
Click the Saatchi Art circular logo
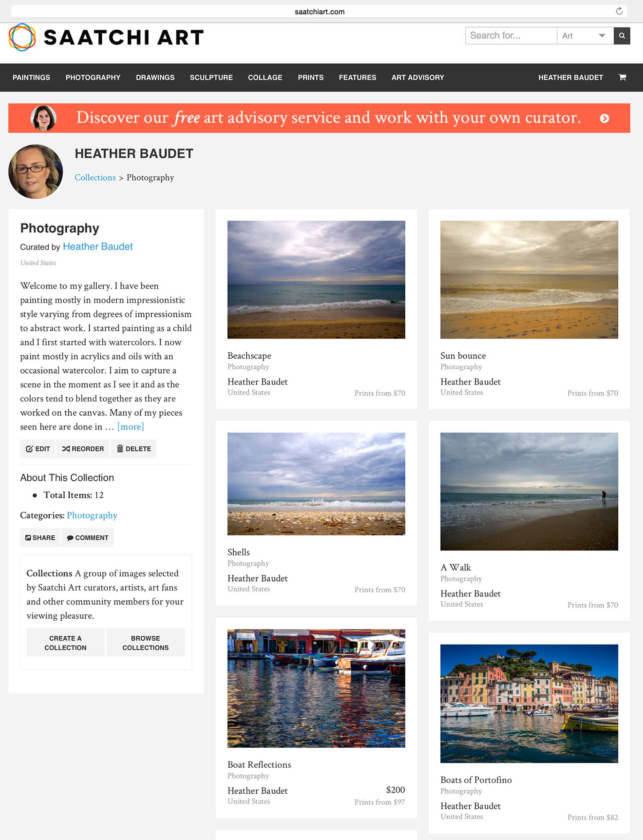point(22,37)
